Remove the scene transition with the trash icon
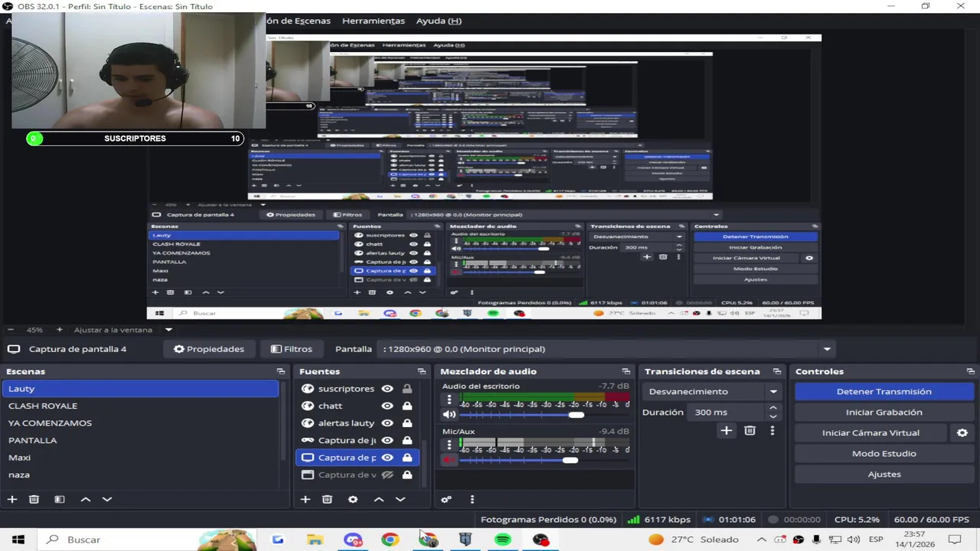 click(750, 431)
